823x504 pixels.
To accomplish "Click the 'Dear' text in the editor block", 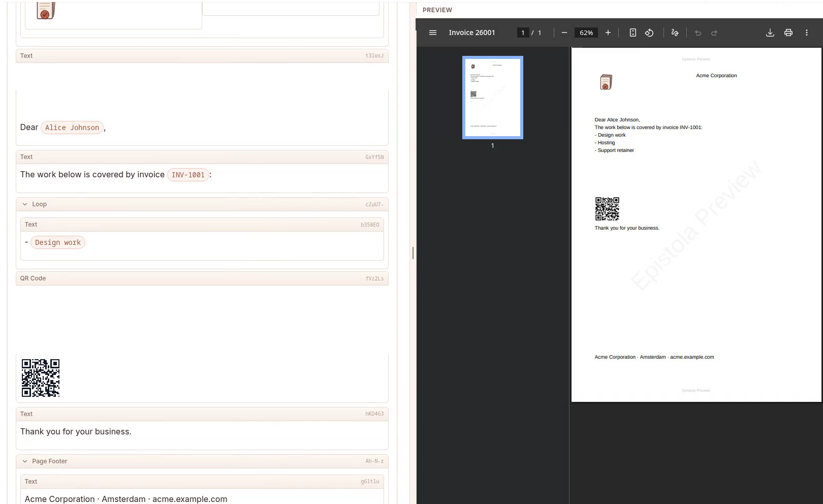I will pos(29,128).
